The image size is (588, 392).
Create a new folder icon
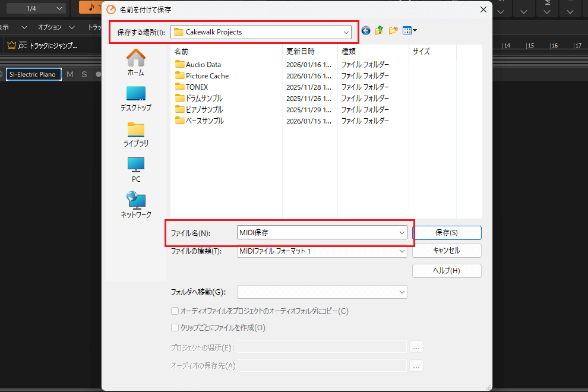pos(393,31)
